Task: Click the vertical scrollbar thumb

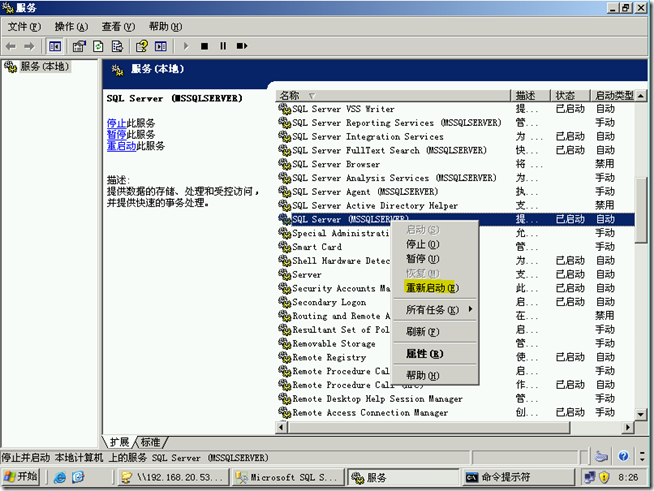Action: 641,210
